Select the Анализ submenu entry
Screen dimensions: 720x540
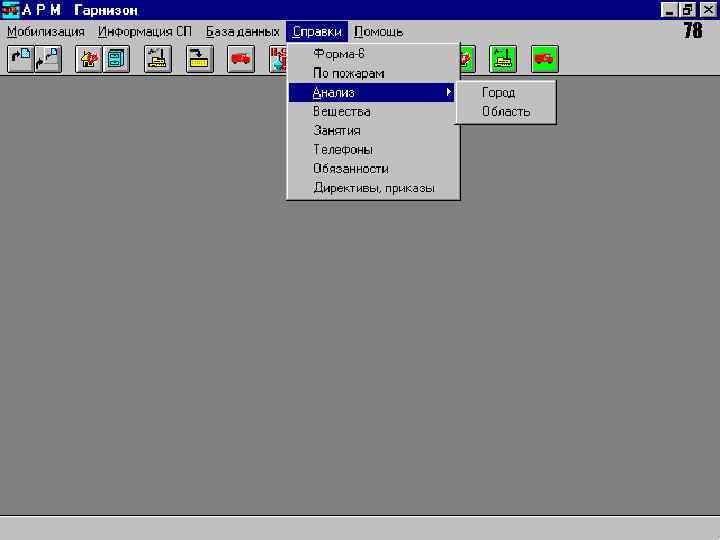coord(371,92)
